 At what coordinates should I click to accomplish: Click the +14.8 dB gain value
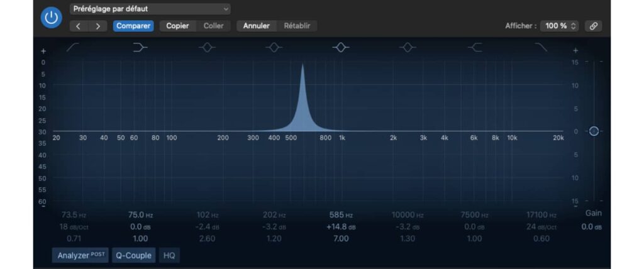point(341,227)
